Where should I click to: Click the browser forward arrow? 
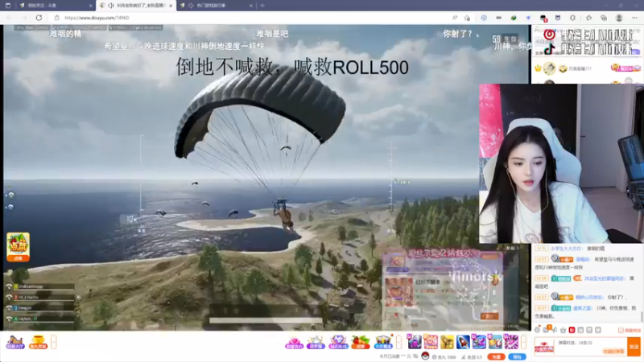tap(24, 18)
